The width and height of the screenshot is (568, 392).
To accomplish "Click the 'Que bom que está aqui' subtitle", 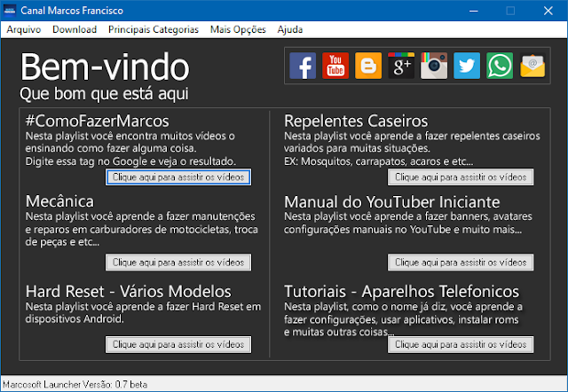I will point(104,94).
